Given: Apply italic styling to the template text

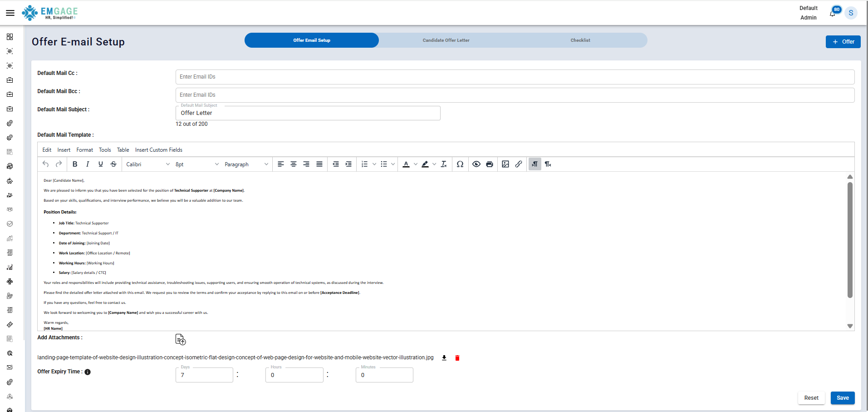Looking at the screenshot, I should pyautogui.click(x=88, y=164).
